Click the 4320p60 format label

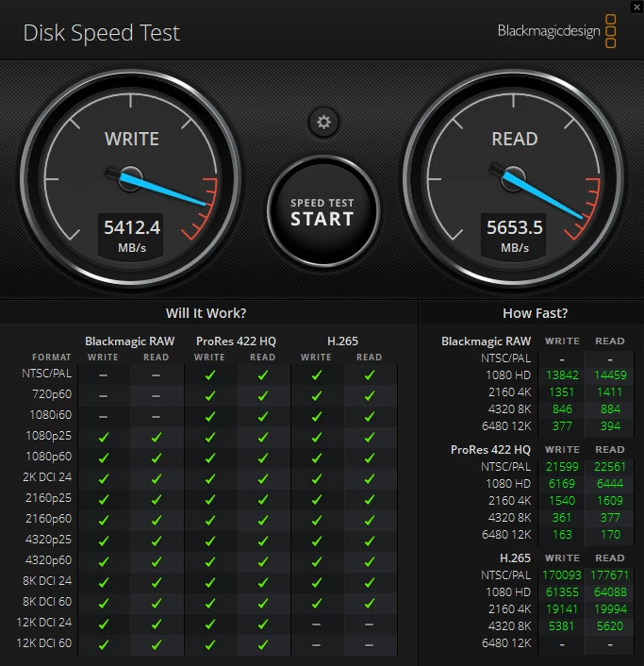[48, 559]
